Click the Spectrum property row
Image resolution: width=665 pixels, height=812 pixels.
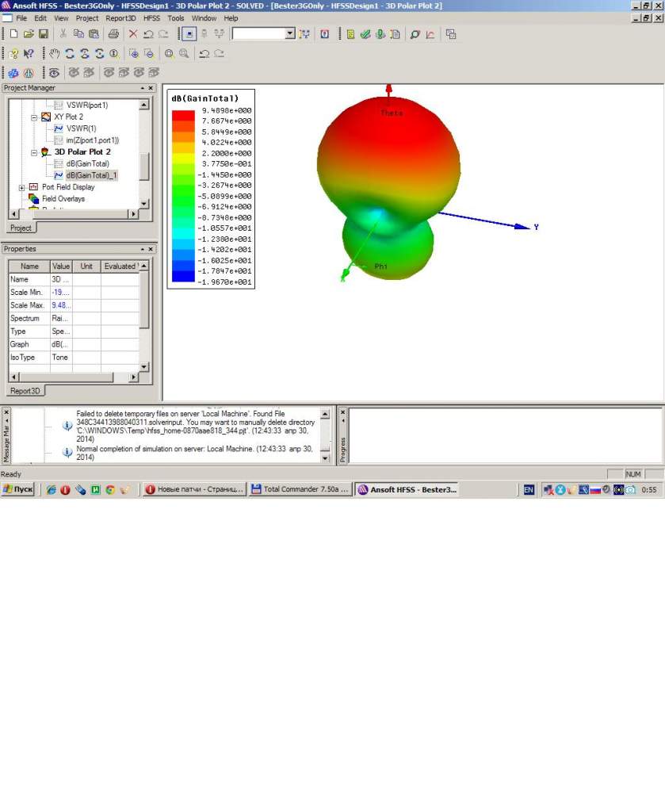[x=74, y=319]
